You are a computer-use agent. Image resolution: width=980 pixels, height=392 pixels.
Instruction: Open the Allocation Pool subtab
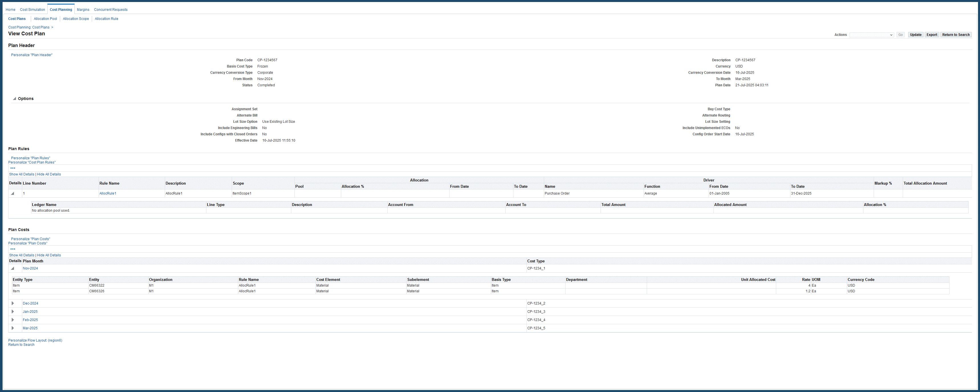click(x=45, y=19)
